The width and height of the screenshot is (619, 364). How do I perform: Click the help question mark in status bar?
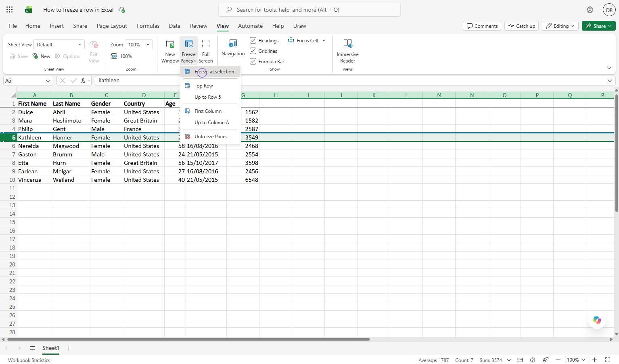tap(533, 360)
